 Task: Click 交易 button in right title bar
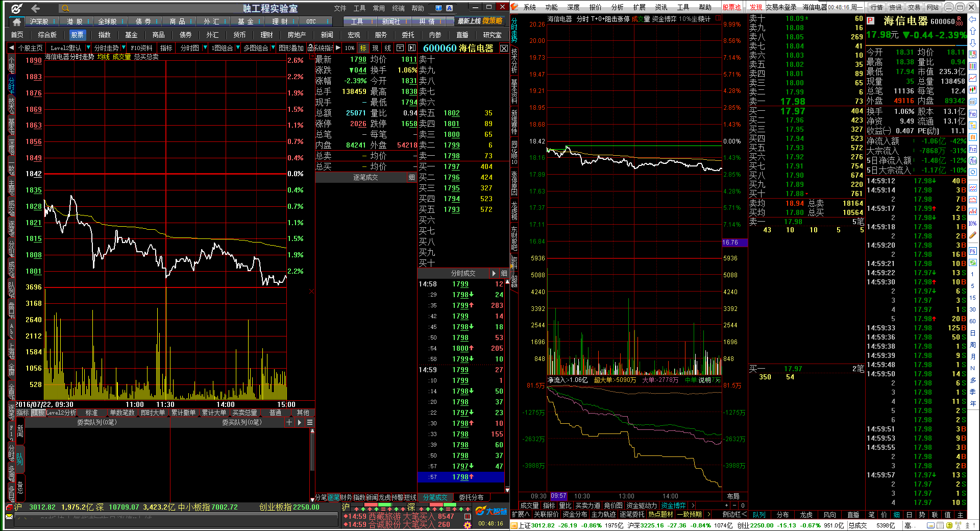point(914,7)
